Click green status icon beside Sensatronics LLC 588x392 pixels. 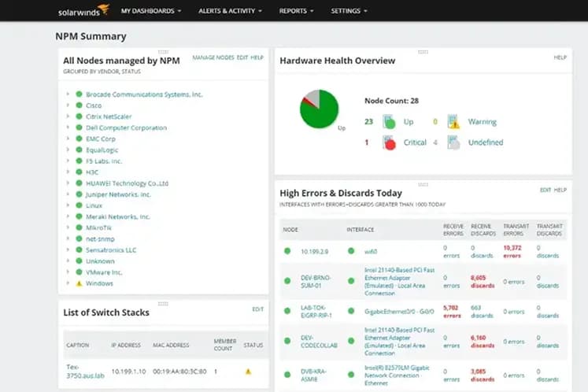[79, 250]
